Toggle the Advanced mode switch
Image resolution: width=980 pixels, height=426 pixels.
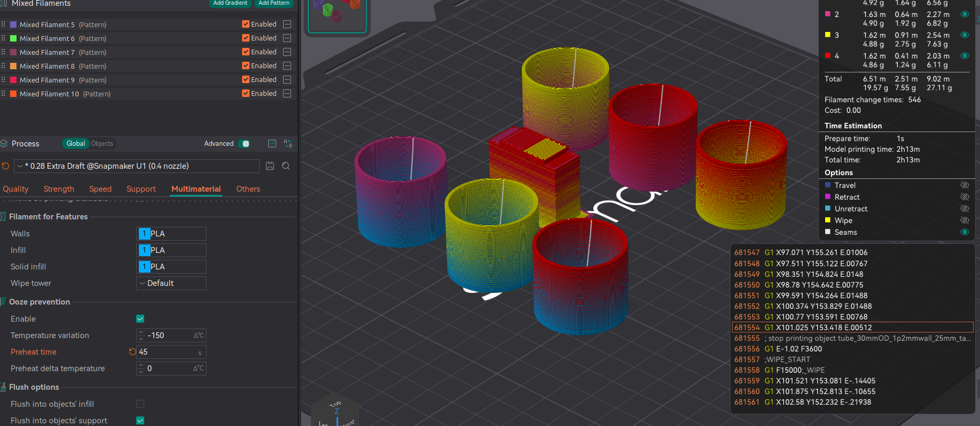(x=244, y=144)
